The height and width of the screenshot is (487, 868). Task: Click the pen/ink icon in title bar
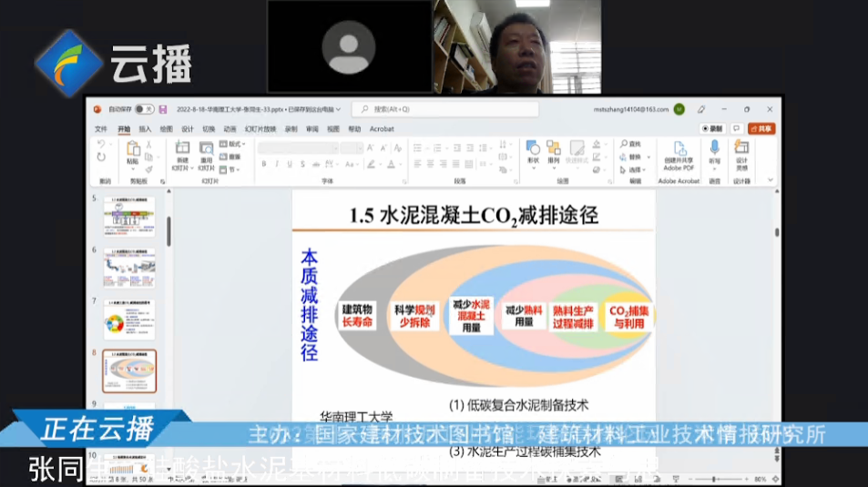point(700,109)
